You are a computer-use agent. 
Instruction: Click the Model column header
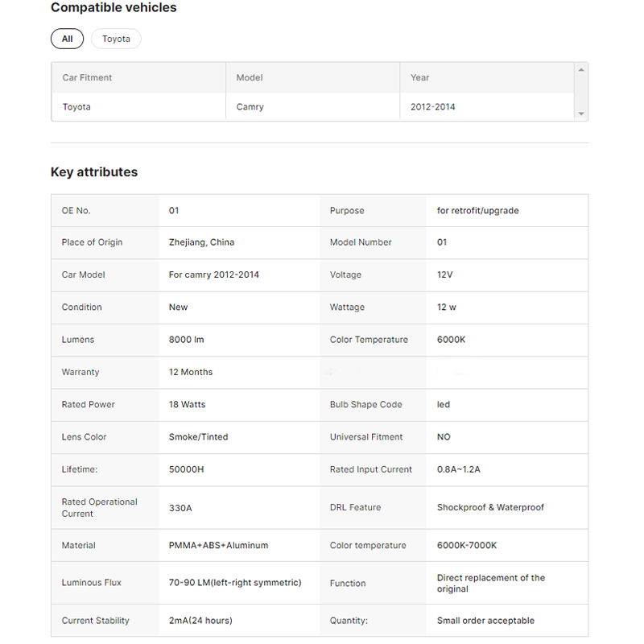point(250,78)
